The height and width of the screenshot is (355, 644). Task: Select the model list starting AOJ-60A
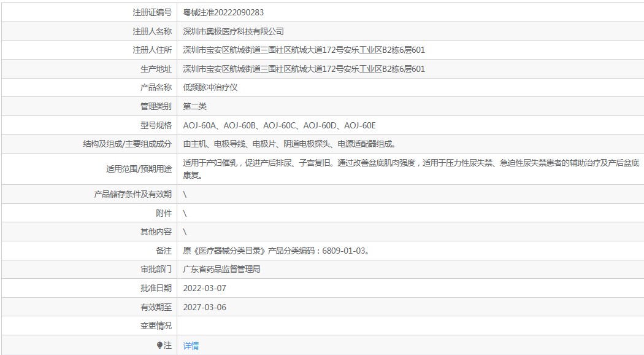pyautogui.click(x=279, y=125)
